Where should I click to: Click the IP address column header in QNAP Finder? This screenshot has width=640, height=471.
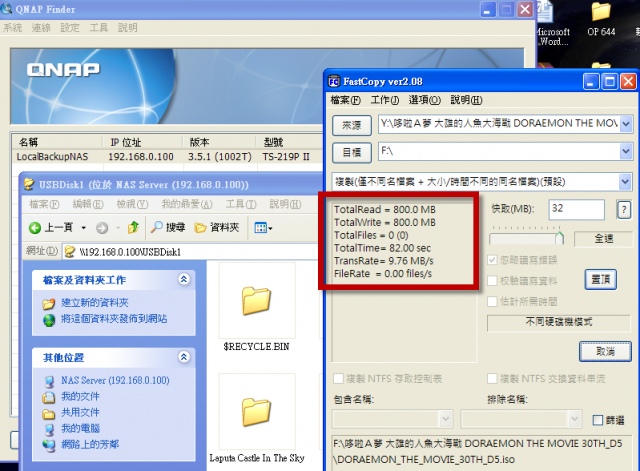point(142,142)
